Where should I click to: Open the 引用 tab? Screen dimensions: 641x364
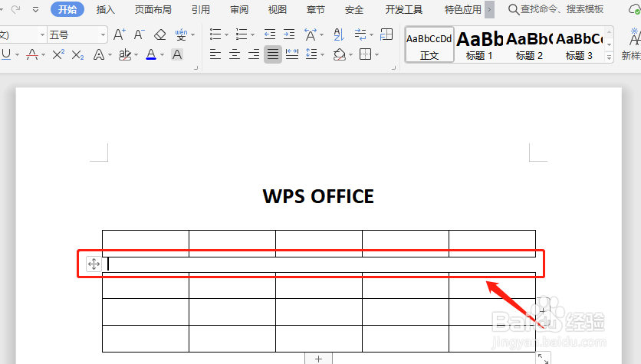click(201, 9)
